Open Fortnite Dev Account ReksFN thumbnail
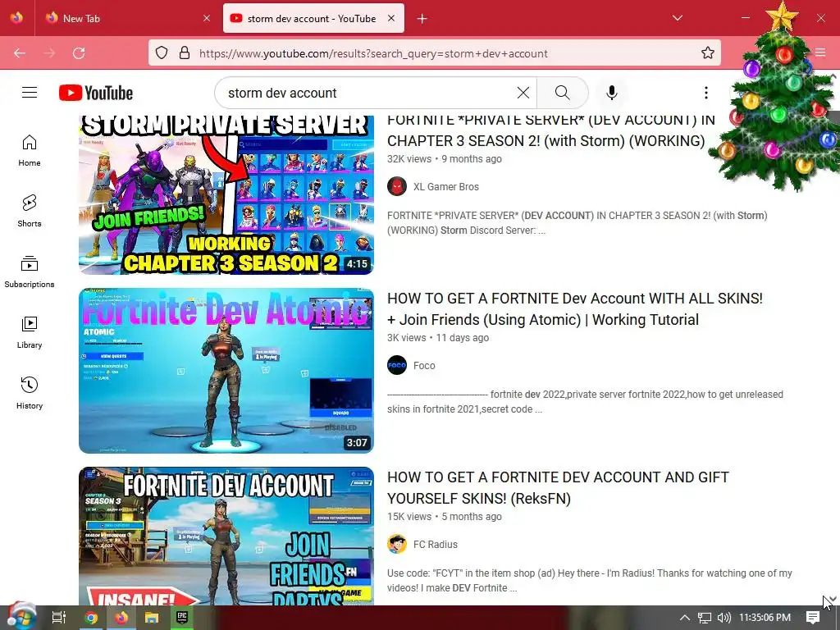Screen dimensions: 840x630 tap(226, 536)
